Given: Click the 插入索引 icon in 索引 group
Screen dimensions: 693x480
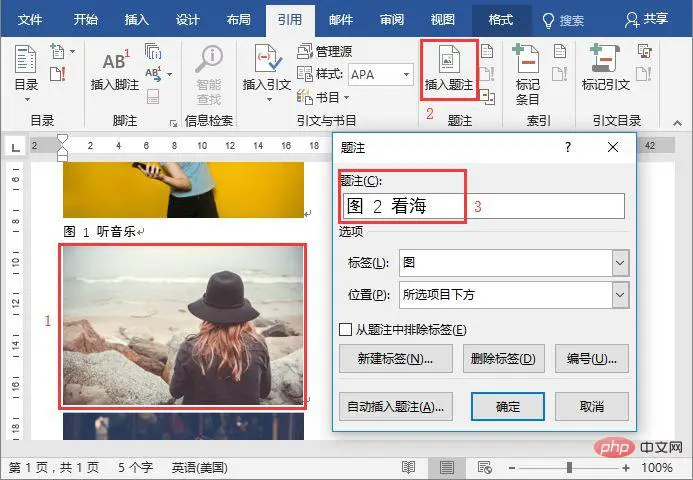Looking at the screenshot, I should point(560,51).
